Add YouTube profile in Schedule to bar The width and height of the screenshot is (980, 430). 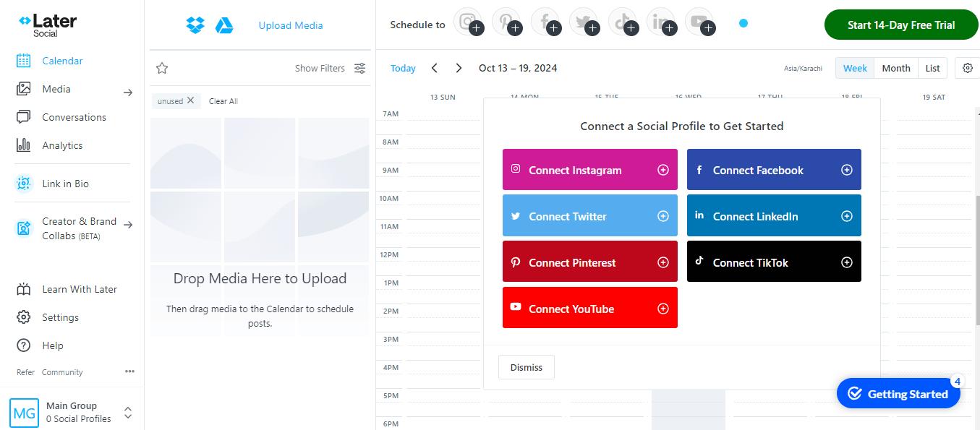pyautogui.click(x=700, y=22)
